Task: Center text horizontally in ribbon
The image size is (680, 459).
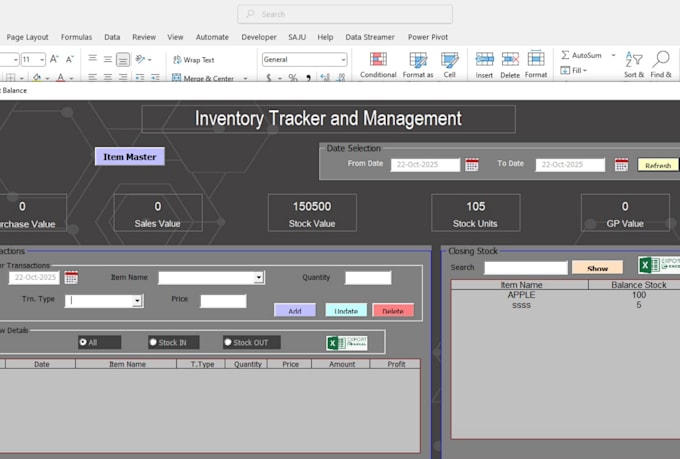Action: click(x=108, y=77)
